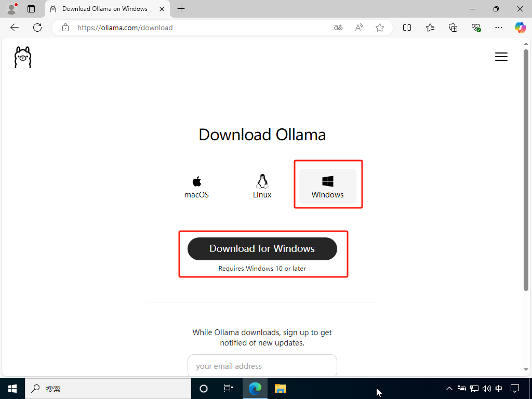Open the hamburger navigation menu
Viewport: 532px width, 399px height.
coord(501,57)
